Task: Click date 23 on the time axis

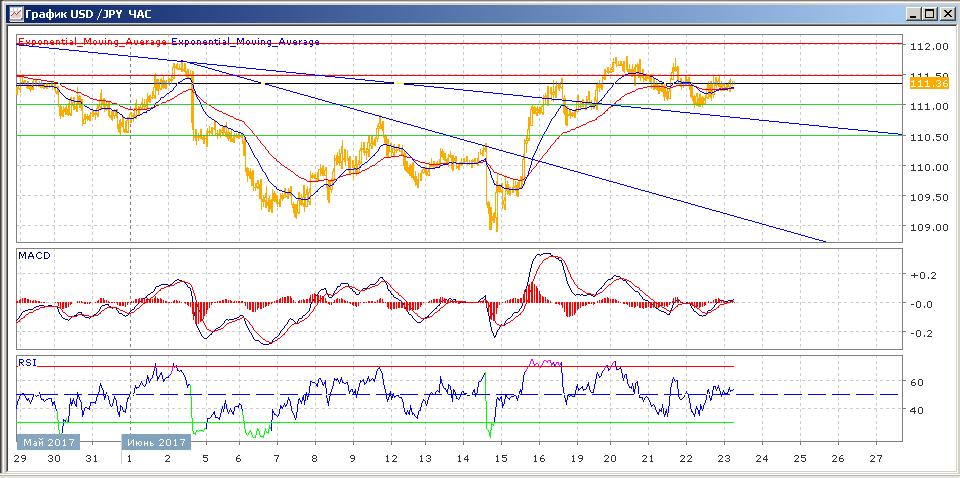Action: tap(723, 458)
